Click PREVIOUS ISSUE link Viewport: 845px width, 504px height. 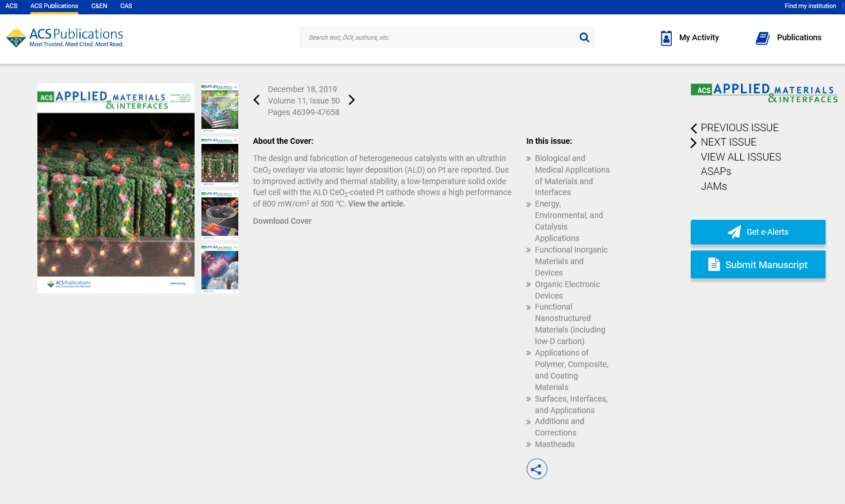(x=739, y=128)
